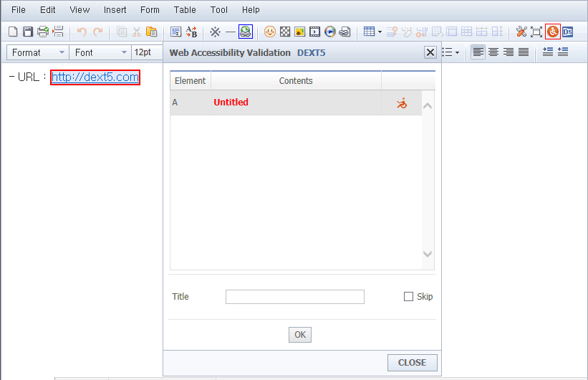Open the Tool menu
The image size is (588, 380).
coord(219,10)
